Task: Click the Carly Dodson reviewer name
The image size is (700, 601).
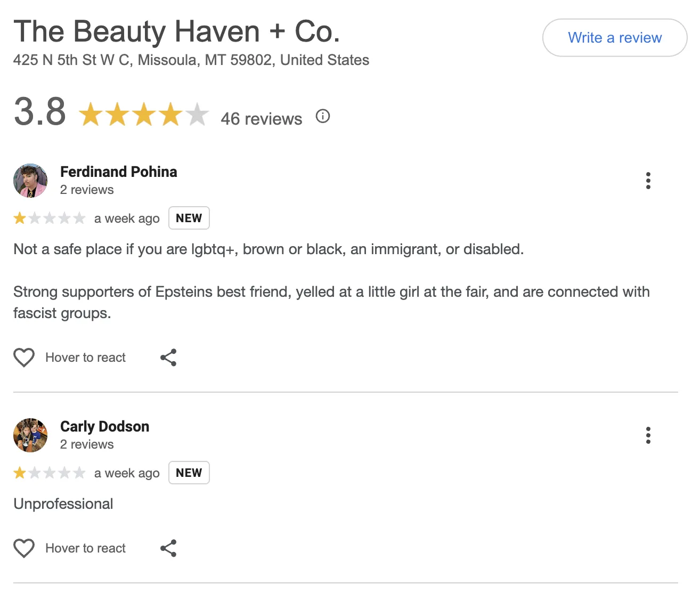Action: point(104,426)
